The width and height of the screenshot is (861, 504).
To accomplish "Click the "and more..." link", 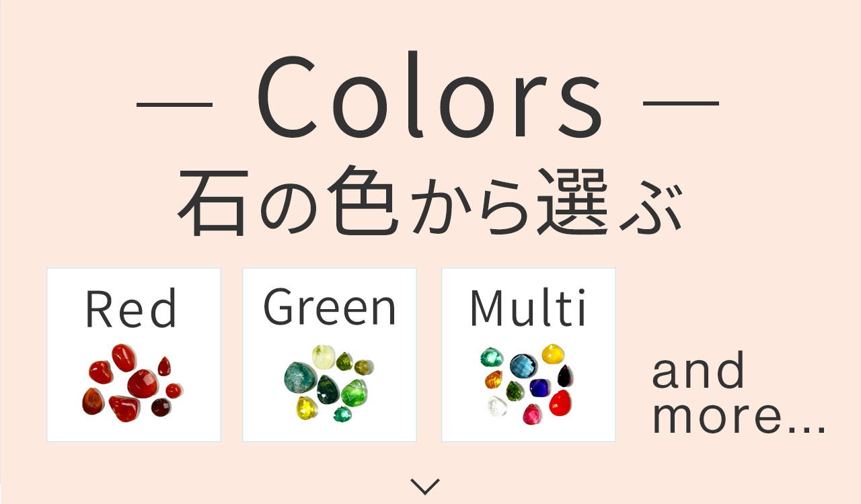I will 737,398.
